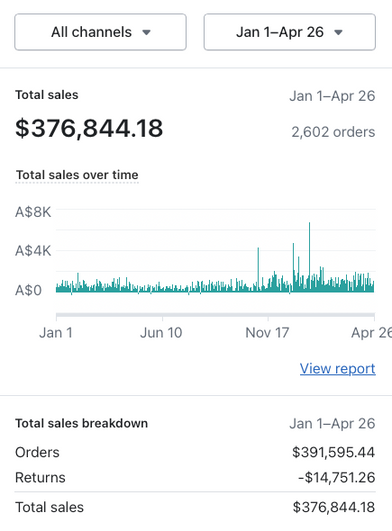The height and width of the screenshot is (531, 392).
Task: Click the Total sales over time heading
Action: (x=77, y=175)
